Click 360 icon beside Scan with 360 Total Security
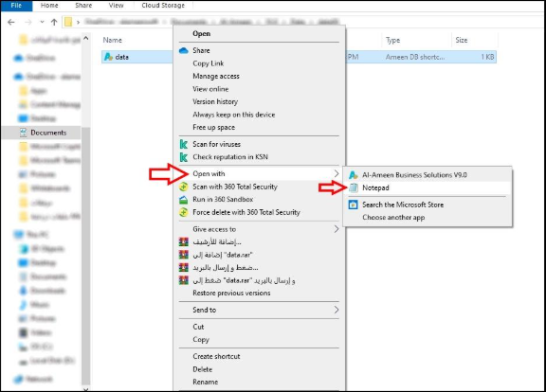The height and width of the screenshot is (392, 546). (184, 187)
